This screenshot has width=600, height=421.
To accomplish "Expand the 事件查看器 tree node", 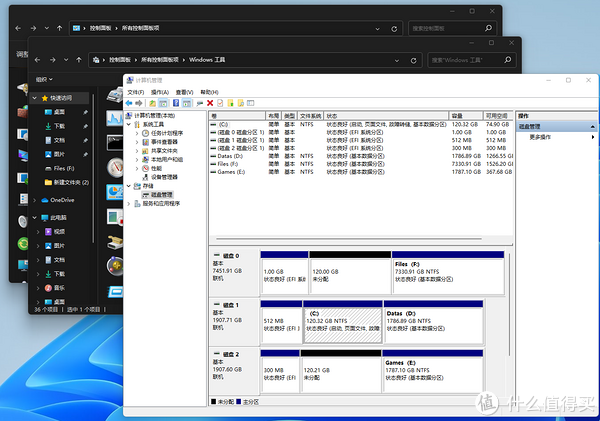I will 137,142.
